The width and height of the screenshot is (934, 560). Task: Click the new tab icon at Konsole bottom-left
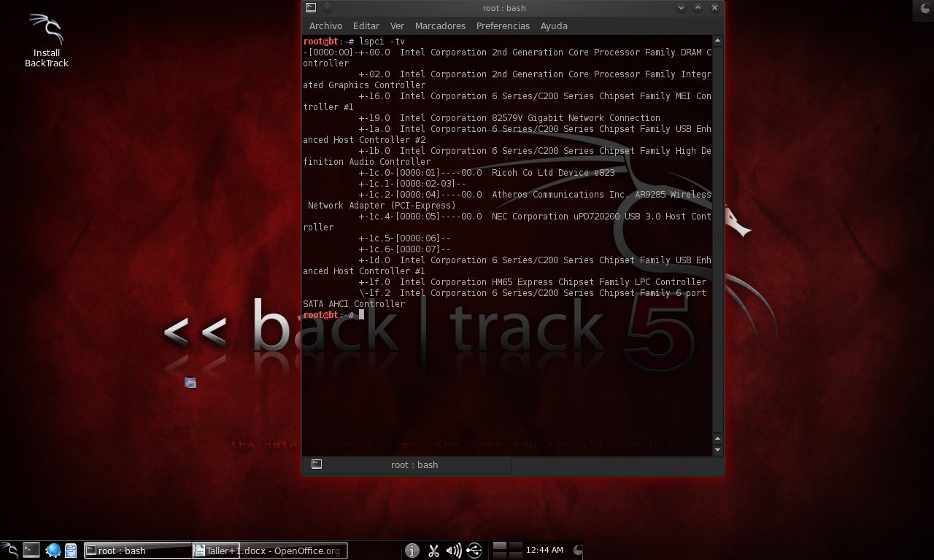click(x=317, y=464)
